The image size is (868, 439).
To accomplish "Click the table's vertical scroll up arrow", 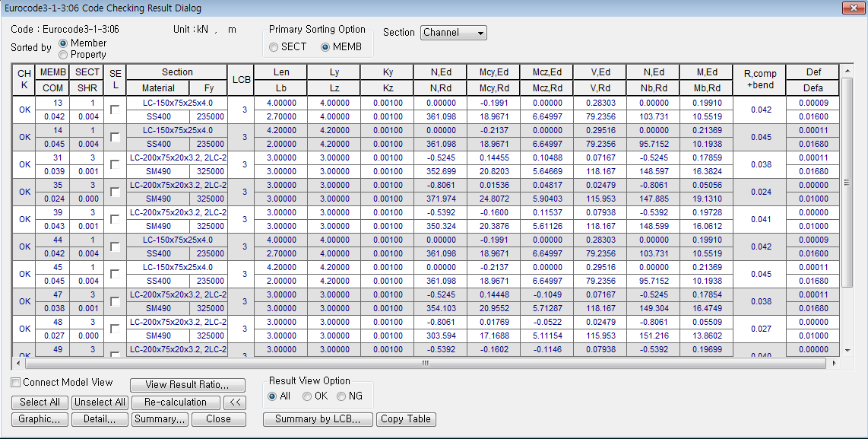I will coord(847,71).
